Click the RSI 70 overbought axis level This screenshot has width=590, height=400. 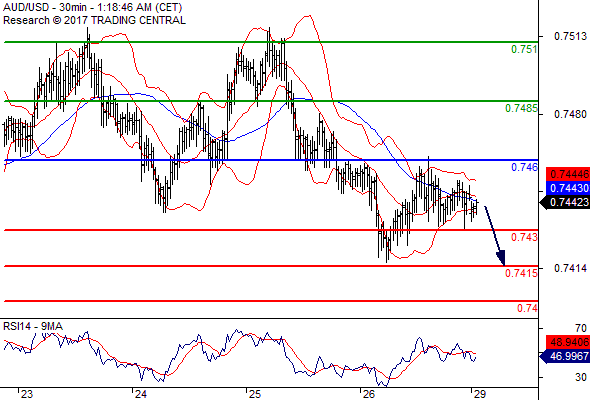click(x=581, y=328)
